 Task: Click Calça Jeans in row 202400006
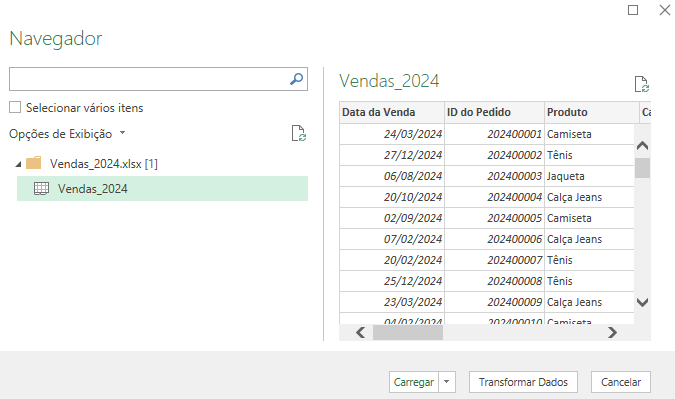point(589,239)
